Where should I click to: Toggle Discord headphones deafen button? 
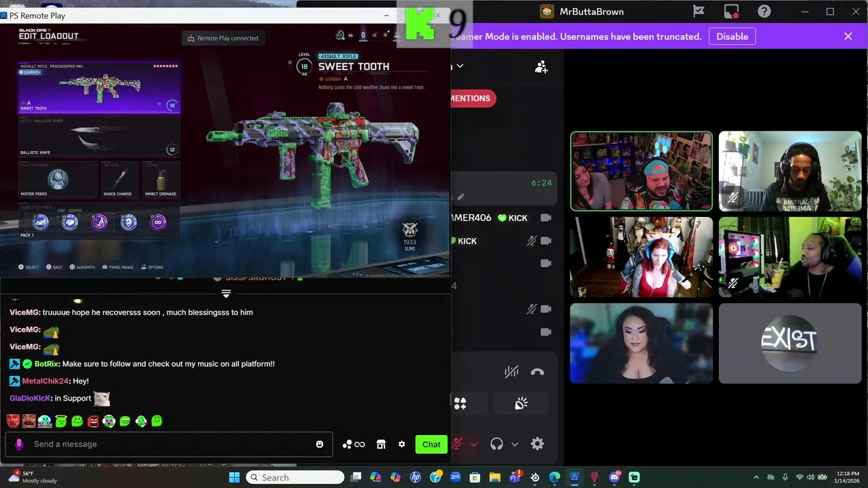click(x=497, y=444)
